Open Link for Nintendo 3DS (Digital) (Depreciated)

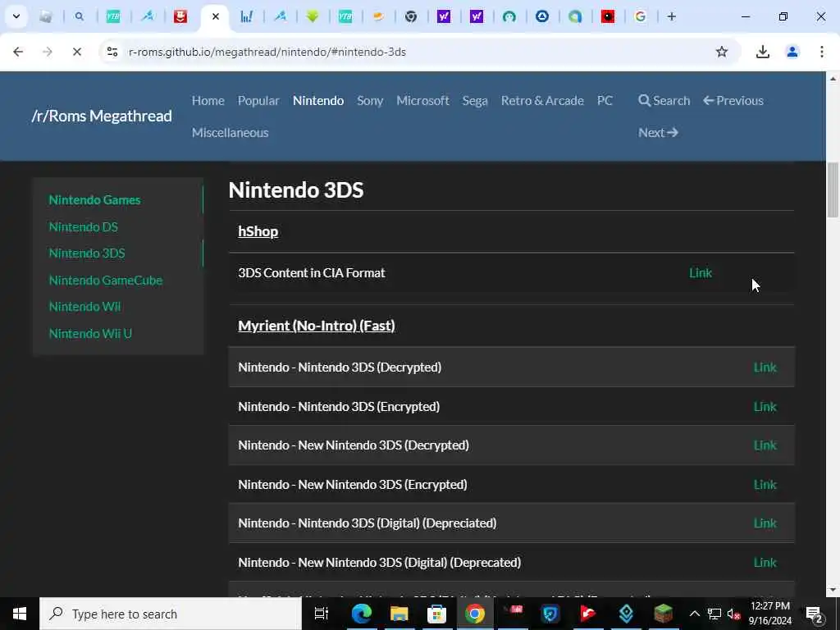coord(765,523)
